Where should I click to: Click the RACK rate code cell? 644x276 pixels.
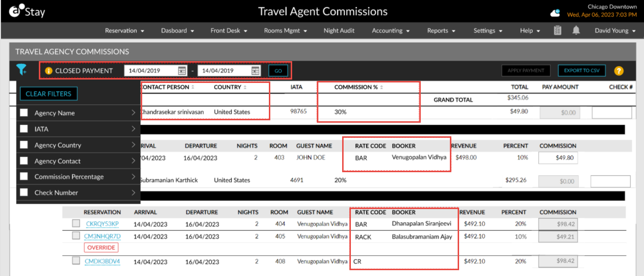[363, 237]
